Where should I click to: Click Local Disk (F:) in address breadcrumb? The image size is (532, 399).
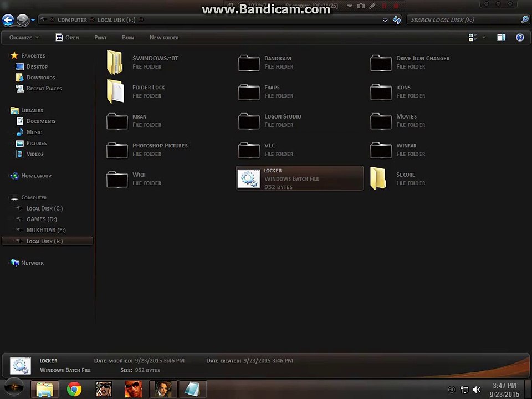(116, 20)
